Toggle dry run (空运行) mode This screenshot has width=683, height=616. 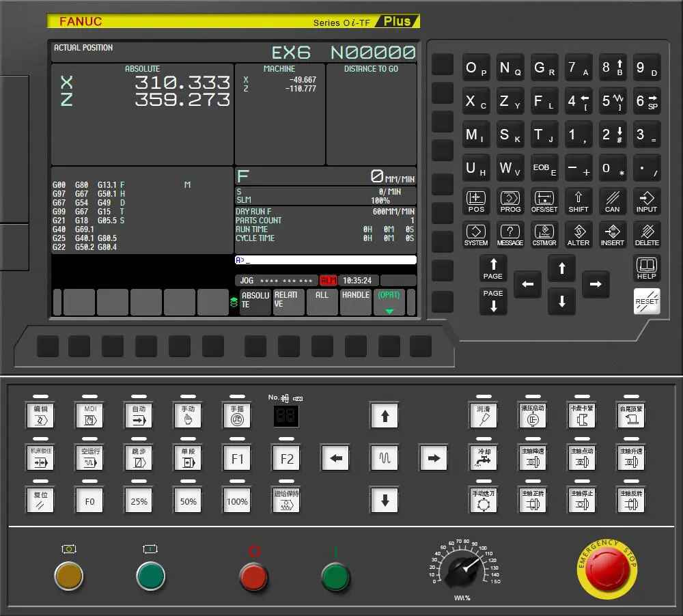click(x=89, y=458)
